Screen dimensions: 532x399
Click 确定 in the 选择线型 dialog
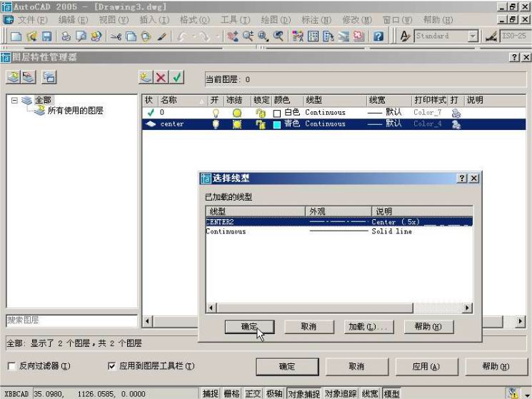pos(249,327)
